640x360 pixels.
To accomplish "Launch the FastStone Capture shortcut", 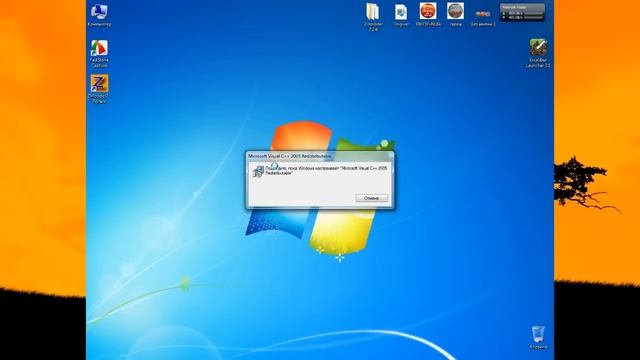I will pos(99,53).
